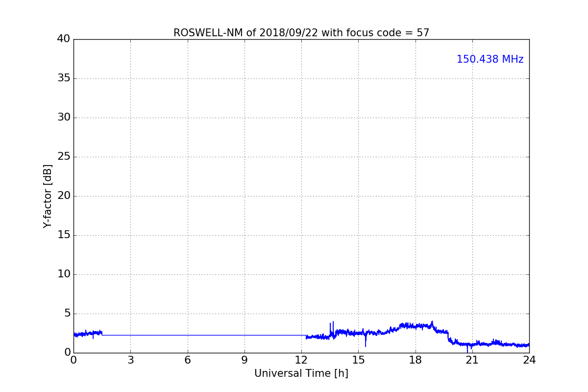Screen dimensions: 588x392
Task: Click x-axis tick label 9
Action: pos(245,360)
